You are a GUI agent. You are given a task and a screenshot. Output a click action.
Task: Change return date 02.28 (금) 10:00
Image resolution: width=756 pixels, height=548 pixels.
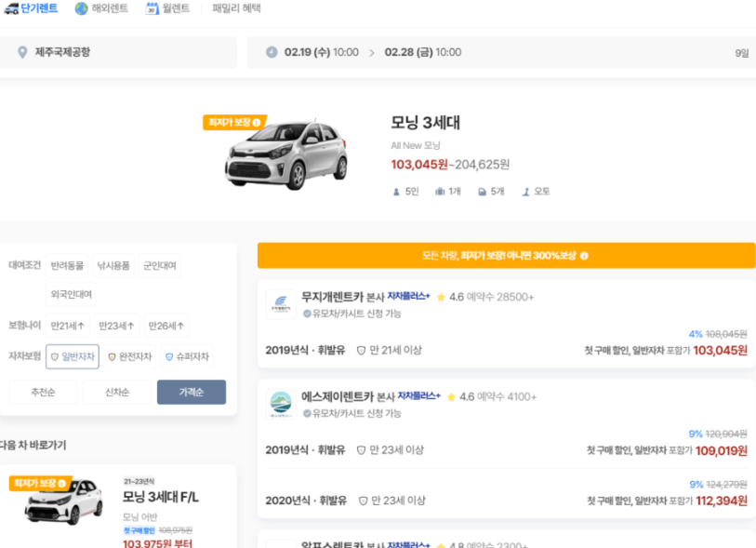[423, 52]
